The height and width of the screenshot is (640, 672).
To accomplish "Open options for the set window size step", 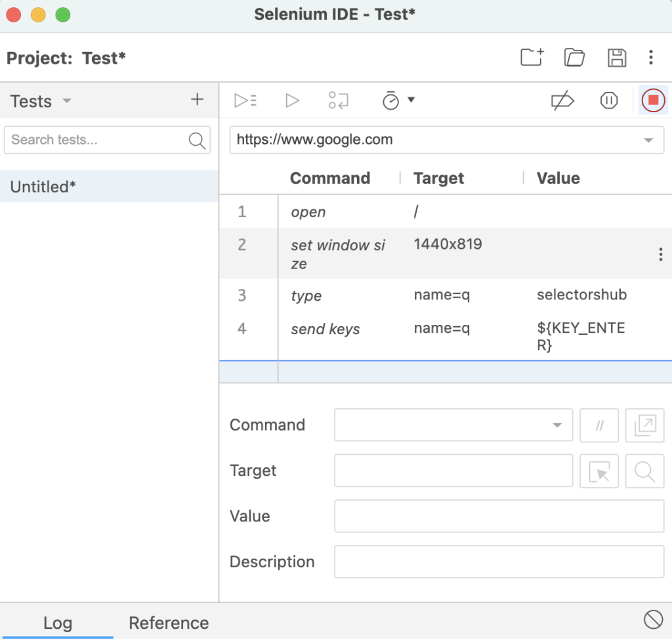I will coord(661,254).
